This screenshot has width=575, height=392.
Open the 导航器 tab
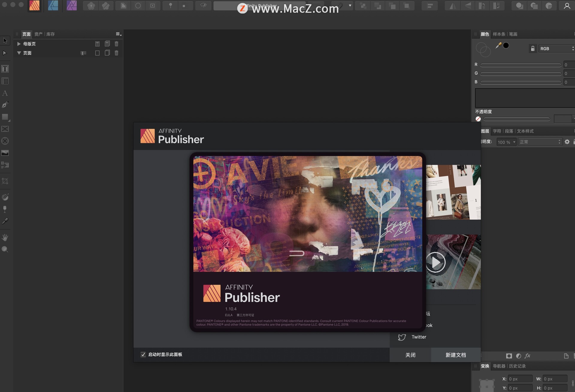(x=499, y=366)
